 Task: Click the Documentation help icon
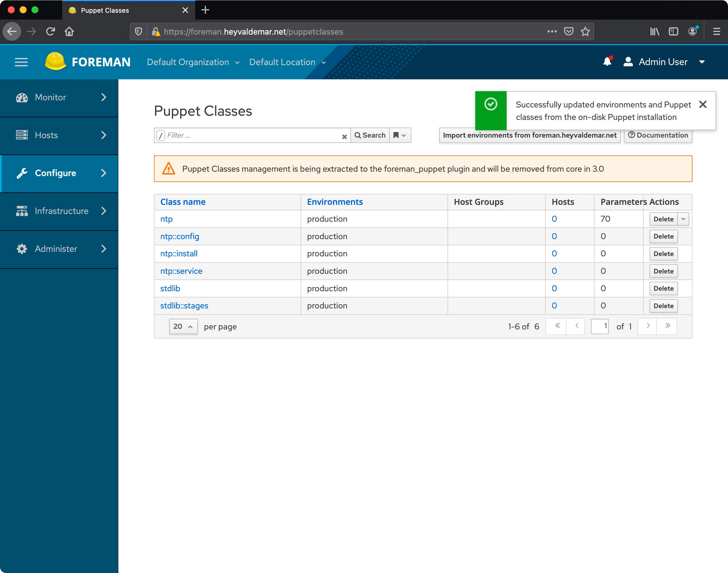click(632, 135)
